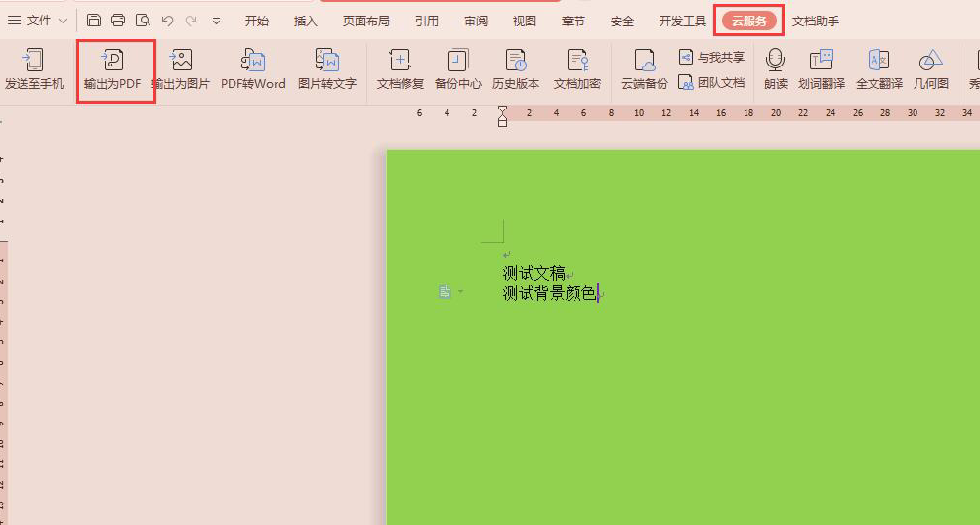The image size is (980, 525).
Task: Open 图片转文字 tool
Action: [327, 69]
